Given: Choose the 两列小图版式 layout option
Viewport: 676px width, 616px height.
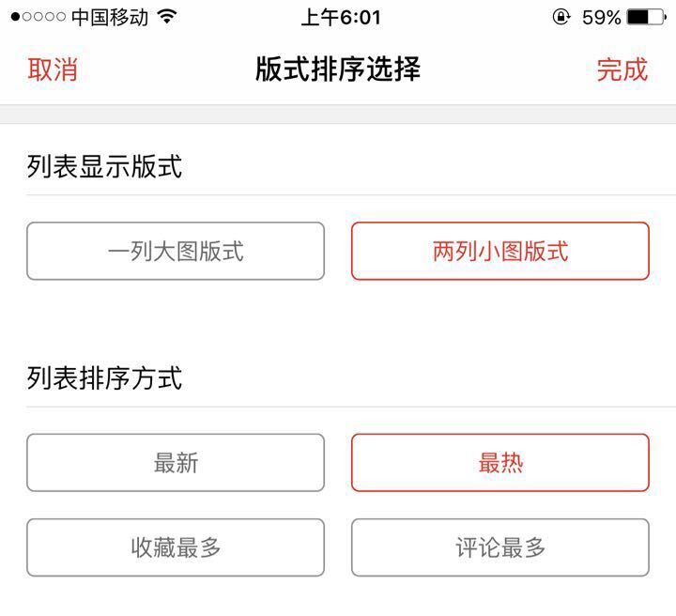Looking at the screenshot, I should (x=499, y=251).
